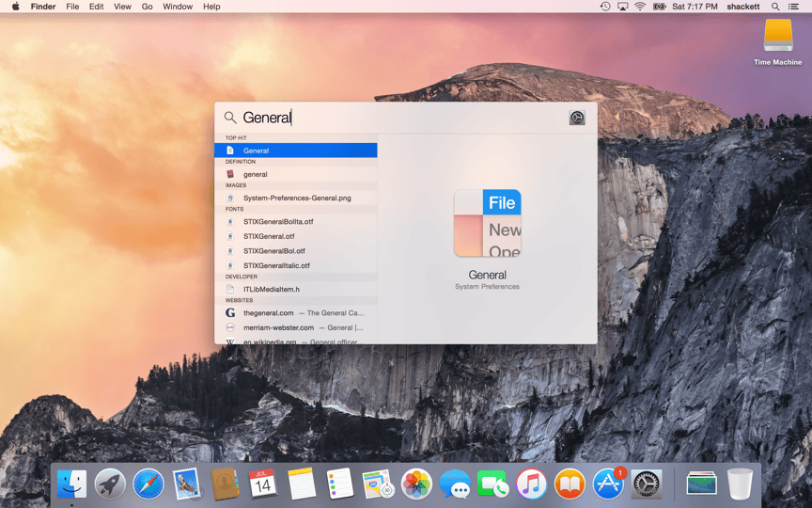Open the shackett user menu
The height and width of the screenshot is (508, 812).
coord(743,7)
